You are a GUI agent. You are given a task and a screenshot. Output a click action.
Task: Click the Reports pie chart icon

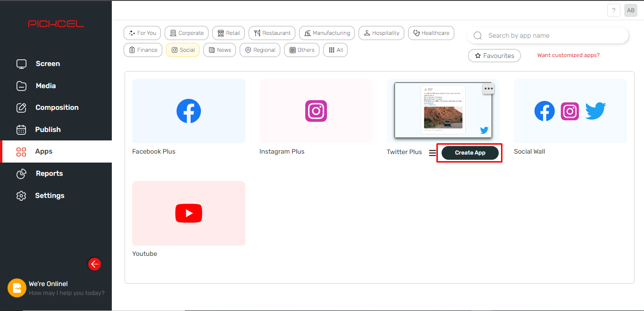[21, 174]
